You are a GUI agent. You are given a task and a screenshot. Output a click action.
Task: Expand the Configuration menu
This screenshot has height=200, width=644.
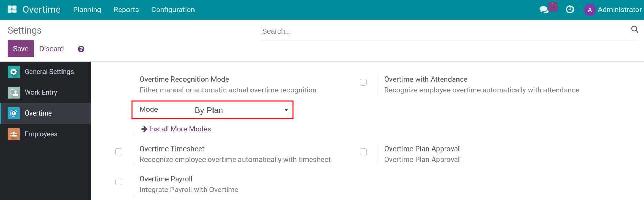(173, 10)
